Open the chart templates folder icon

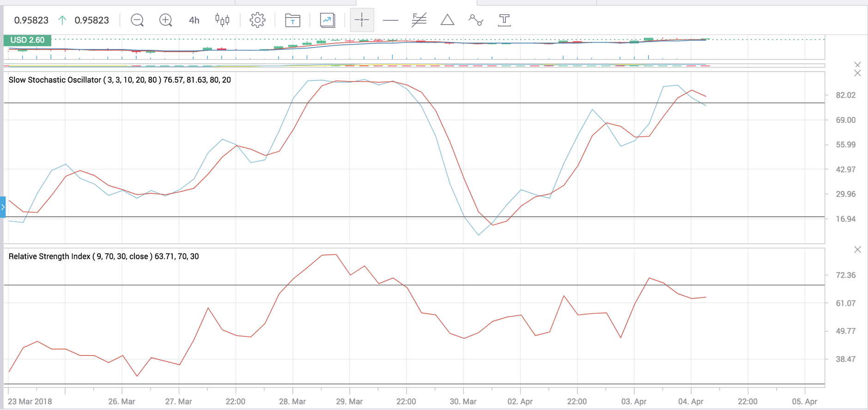(x=292, y=20)
